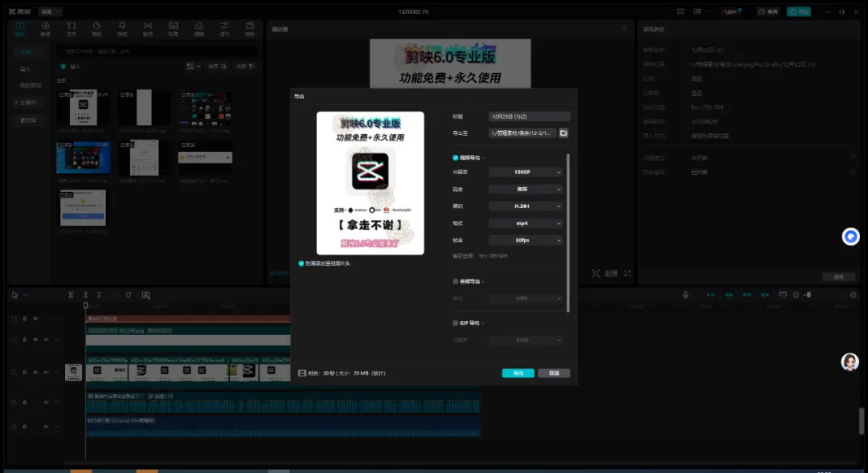Screen dimensions: 868x473
Task: Toggle the add-cover-to-video-intro checkbox
Action: 301,263
